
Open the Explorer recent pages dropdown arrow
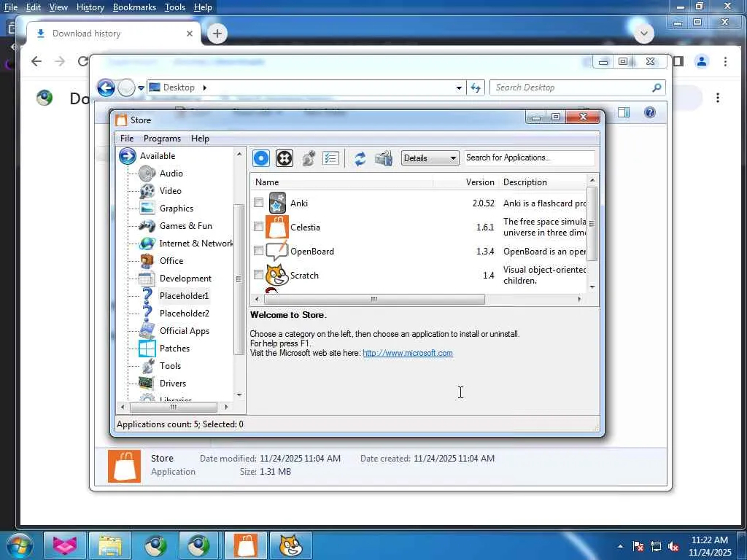click(141, 88)
